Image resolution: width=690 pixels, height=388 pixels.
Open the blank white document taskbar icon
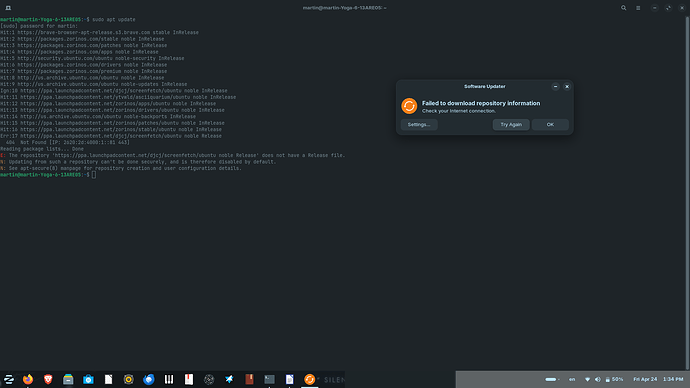(108, 379)
